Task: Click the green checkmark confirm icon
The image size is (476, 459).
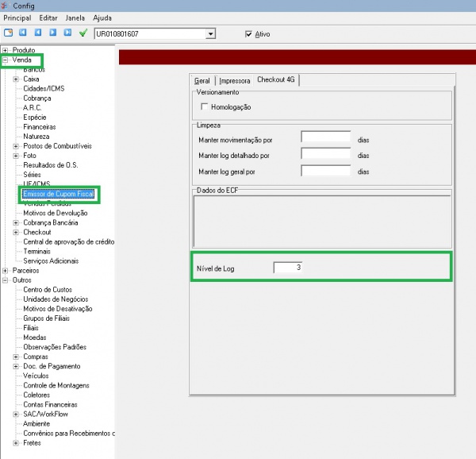Action: (x=83, y=33)
